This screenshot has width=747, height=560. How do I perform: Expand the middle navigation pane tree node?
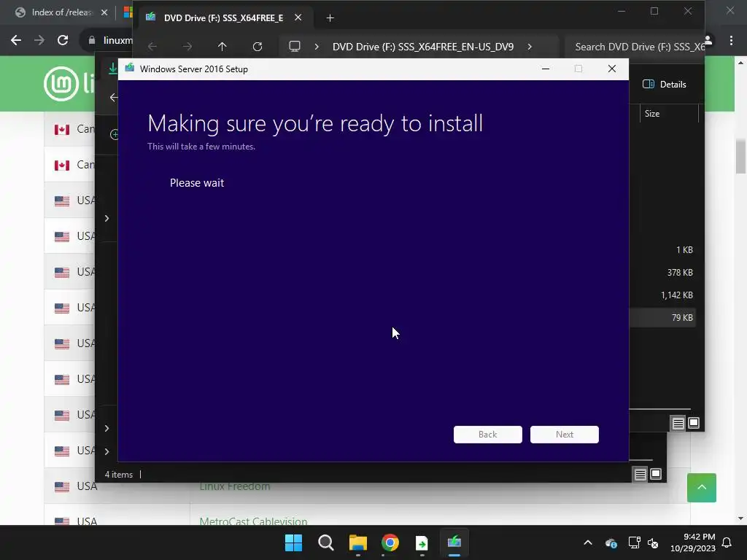click(x=107, y=428)
